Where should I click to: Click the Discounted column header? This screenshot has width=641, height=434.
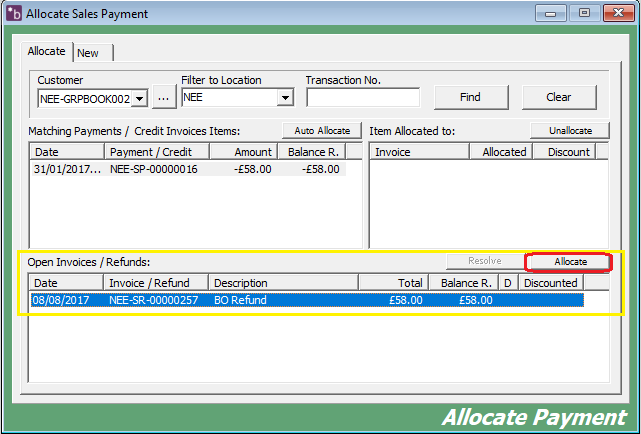tap(551, 283)
